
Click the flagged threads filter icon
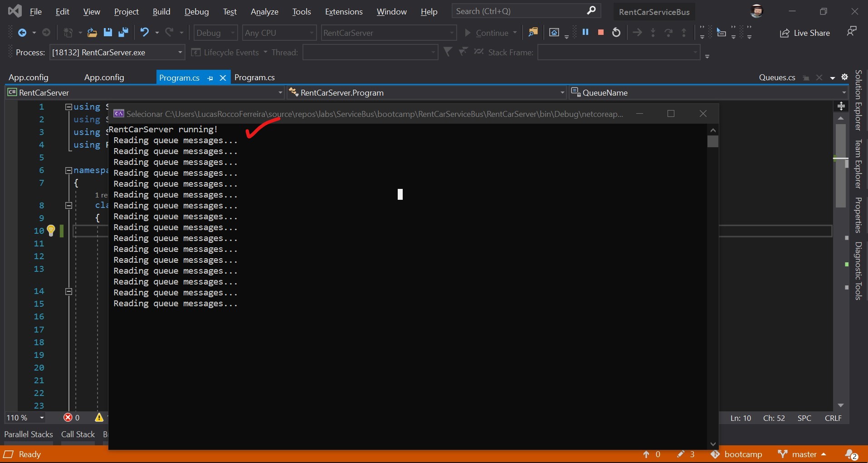(x=463, y=52)
